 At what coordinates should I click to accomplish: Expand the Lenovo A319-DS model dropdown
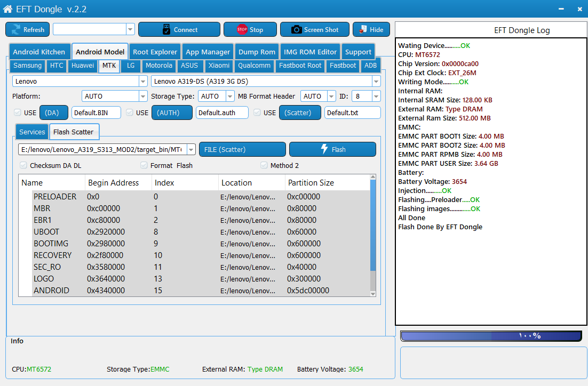tap(376, 82)
